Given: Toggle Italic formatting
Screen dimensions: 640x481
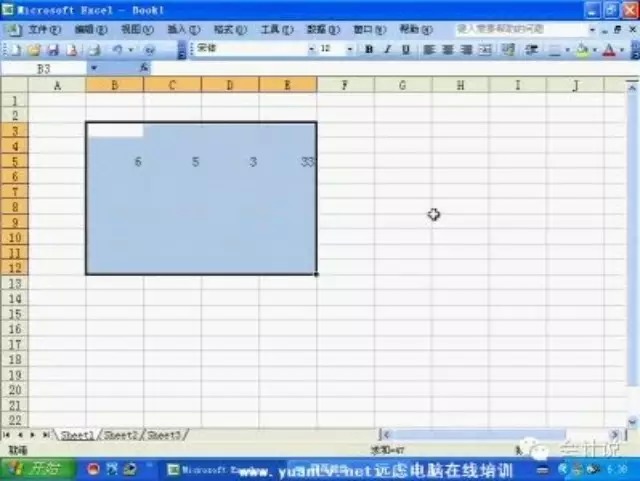Looking at the screenshot, I should click(387, 49).
